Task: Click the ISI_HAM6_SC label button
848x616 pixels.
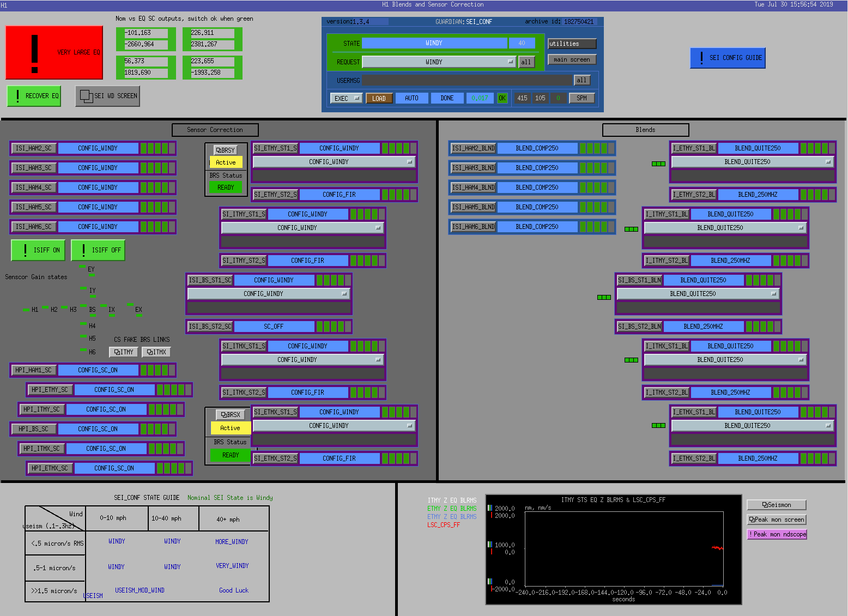Action: point(34,227)
